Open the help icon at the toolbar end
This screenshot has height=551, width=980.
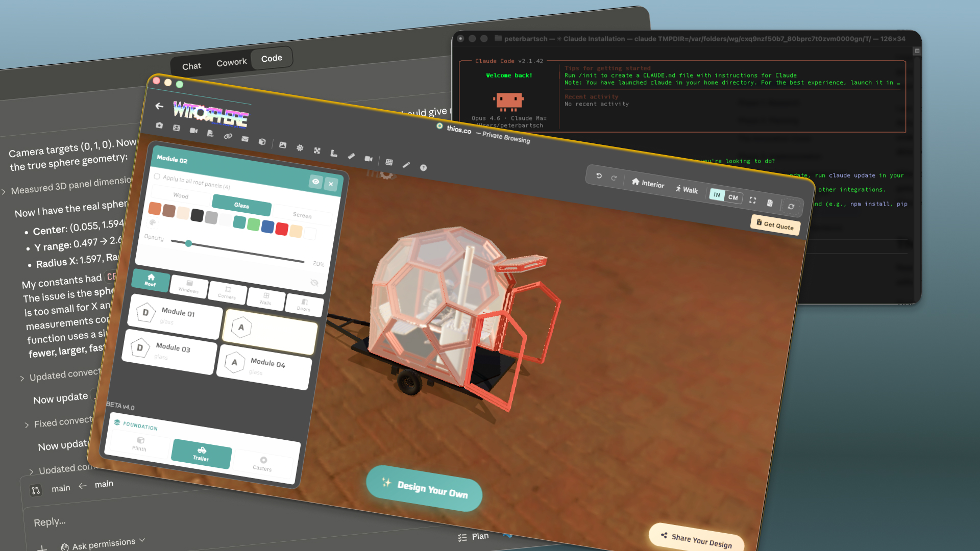pos(423,167)
